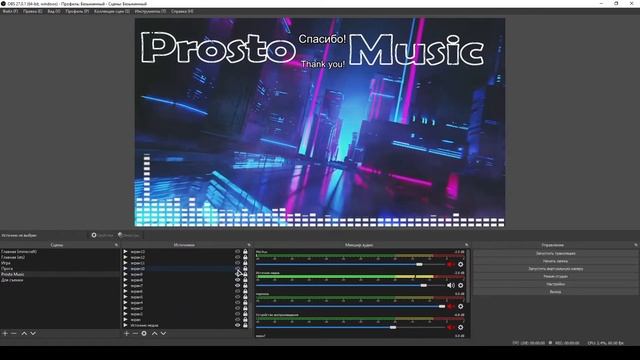Expand the Источник медиа source arrow
The height and width of the screenshot is (360, 640).
[126, 325]
